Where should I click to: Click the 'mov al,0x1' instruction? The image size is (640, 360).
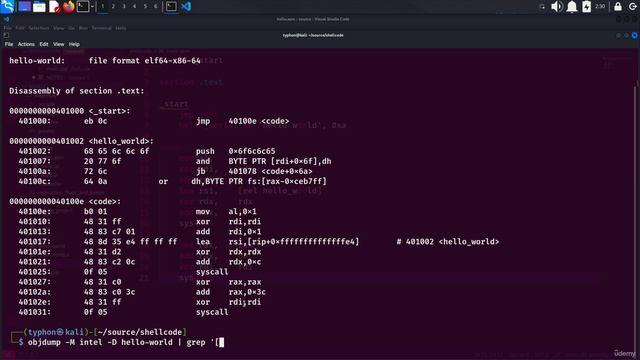coord(226,212)
